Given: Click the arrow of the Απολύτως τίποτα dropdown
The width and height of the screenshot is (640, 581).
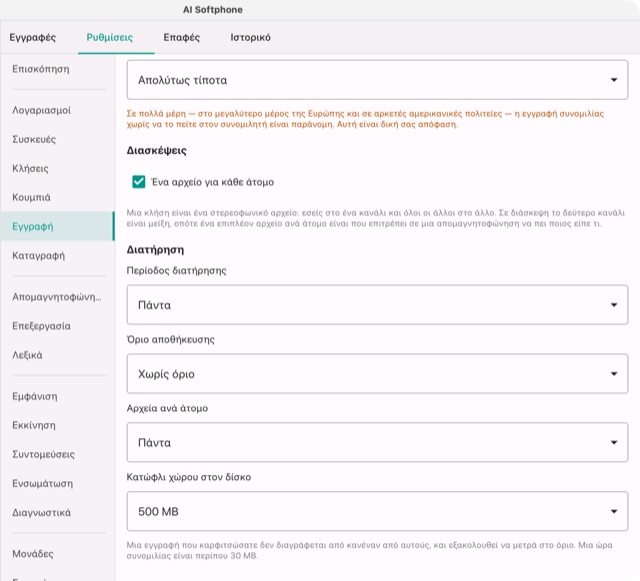Looking at the screenshot, I should coord(613,80).
